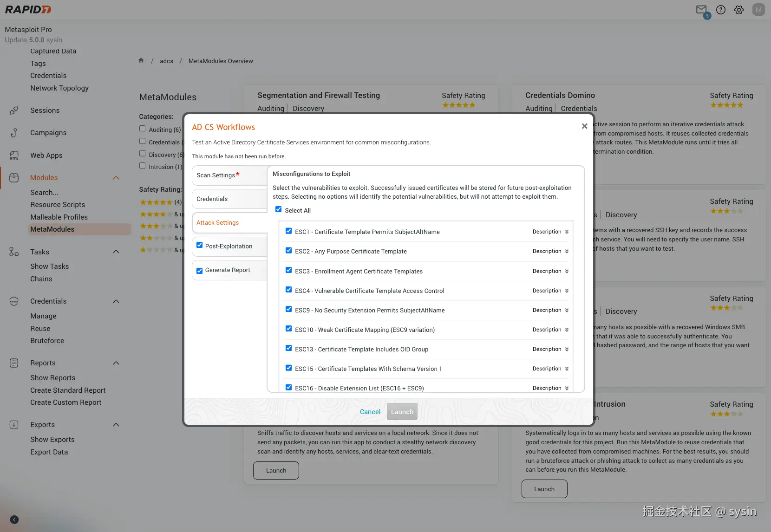The image size is (771, 532).
Task: Open the Attack Settings tab
Action: point(217,222)
